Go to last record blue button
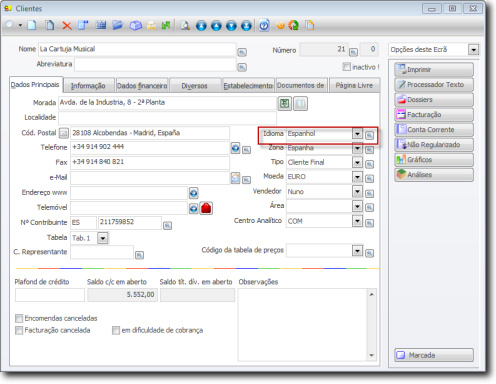496x384 pixels. coord(246,26)
